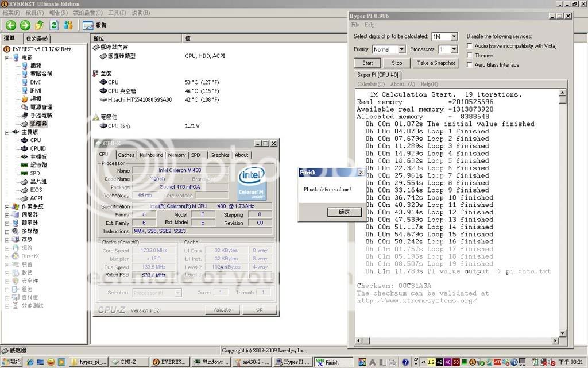Expand the 伺服器 tree node
Image resolution: width=588 pixels, height=368 pixels.
pos(7,215)
